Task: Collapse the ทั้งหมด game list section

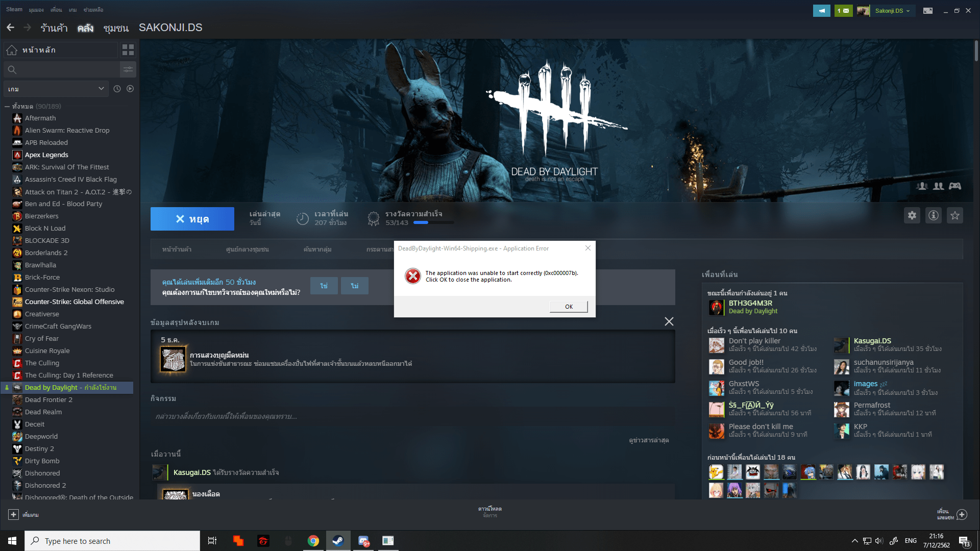Action: pos(7,107)
